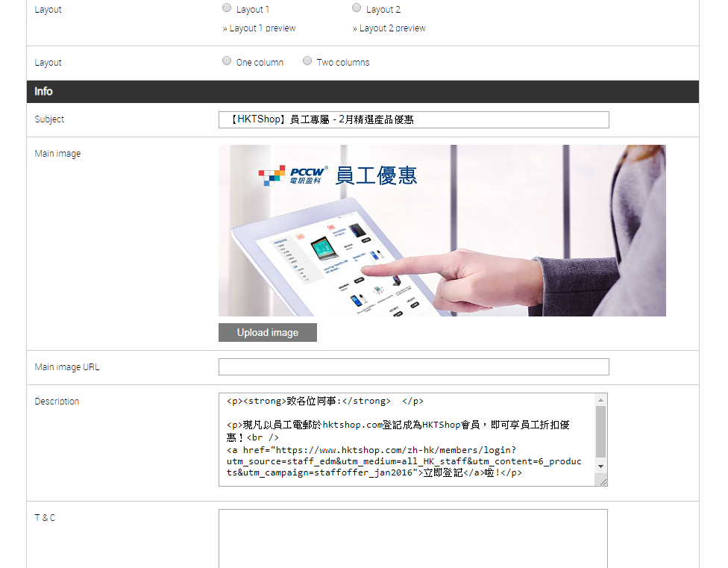Image resolution: width=728 pixels, height=568 pixels.
Task: Click the Two columns label text
Action: click(x=343, y=63)
